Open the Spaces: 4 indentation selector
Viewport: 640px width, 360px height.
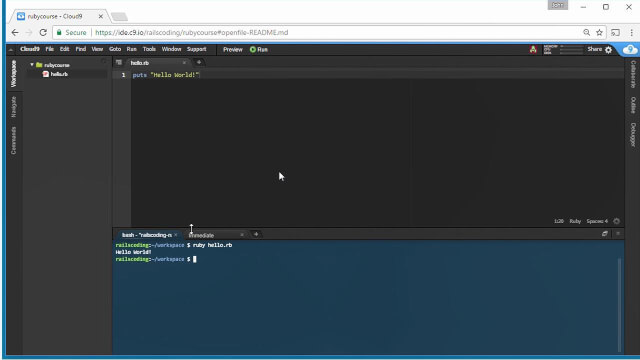pos(597,221)
